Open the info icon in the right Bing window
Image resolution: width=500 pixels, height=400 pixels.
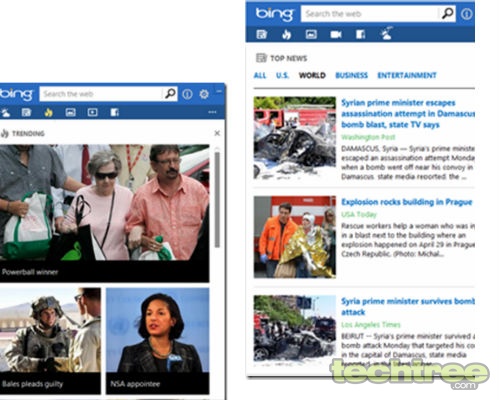[466, 14]
